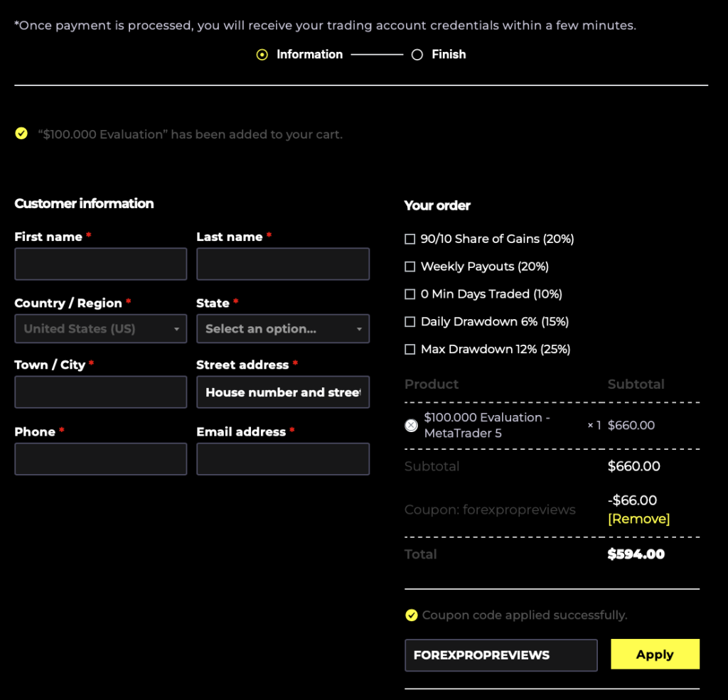Select the Information step radio indicator
Screen dimensions: 728x700
(262, 55)
